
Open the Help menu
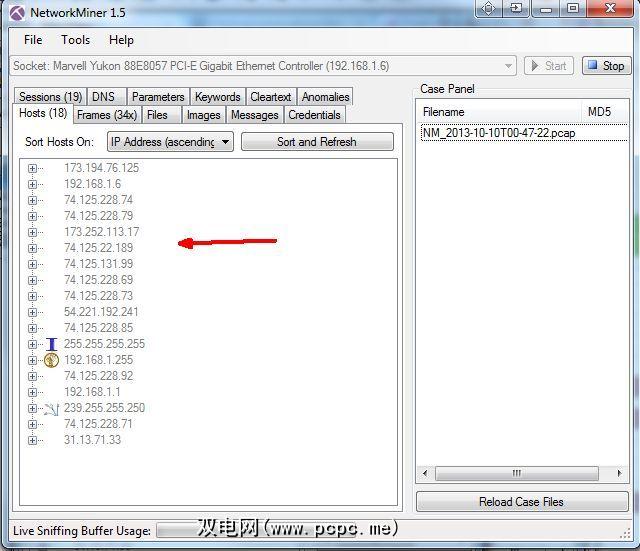pos(121,40)
